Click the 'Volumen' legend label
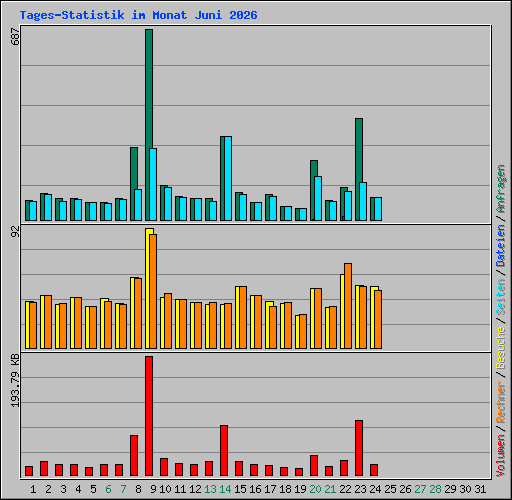512x500 pixels. click(501, 456)
